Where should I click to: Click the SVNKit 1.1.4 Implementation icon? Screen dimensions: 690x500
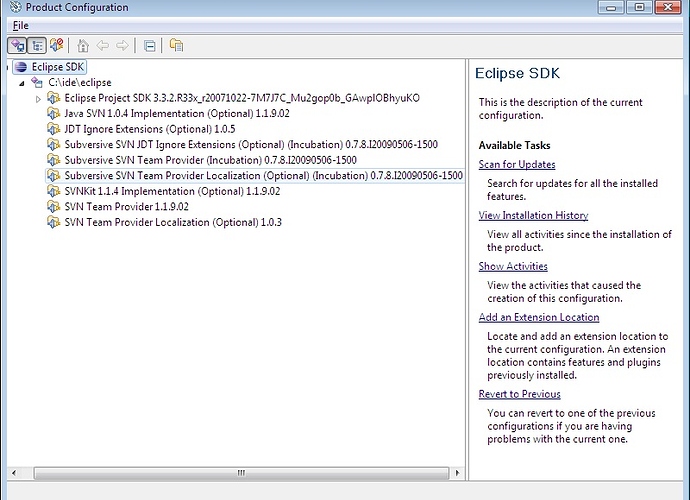coord(54,191)
